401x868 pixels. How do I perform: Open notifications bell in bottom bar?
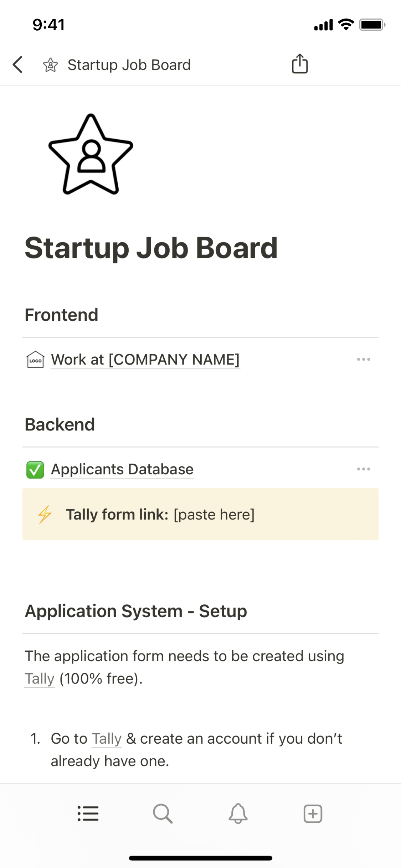(238, 813)
